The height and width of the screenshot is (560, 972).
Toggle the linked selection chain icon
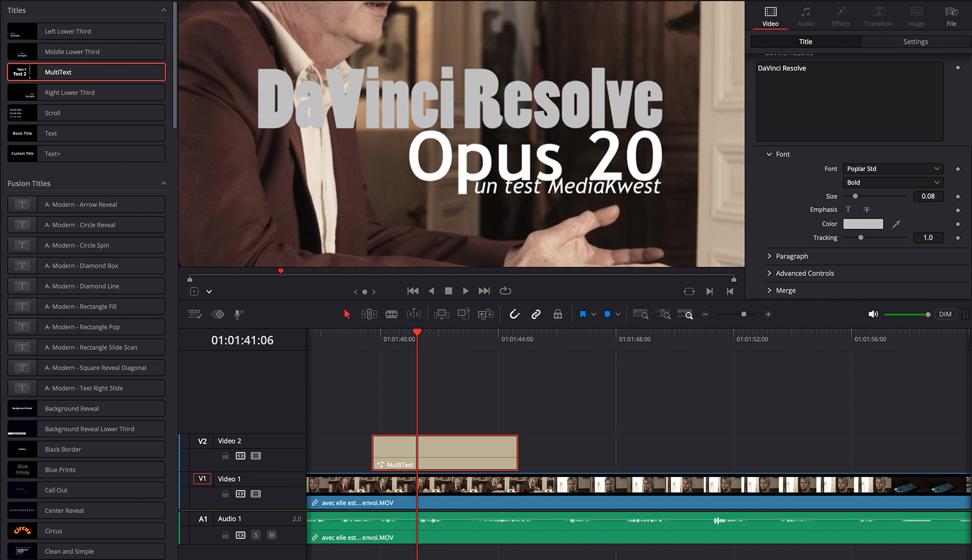[x=536, y=314]
